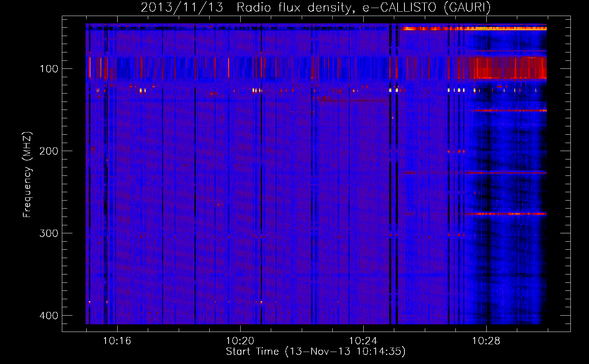Select the '400' frequency tick label
The width and height of the screenshot is (589, 364).
49,316
